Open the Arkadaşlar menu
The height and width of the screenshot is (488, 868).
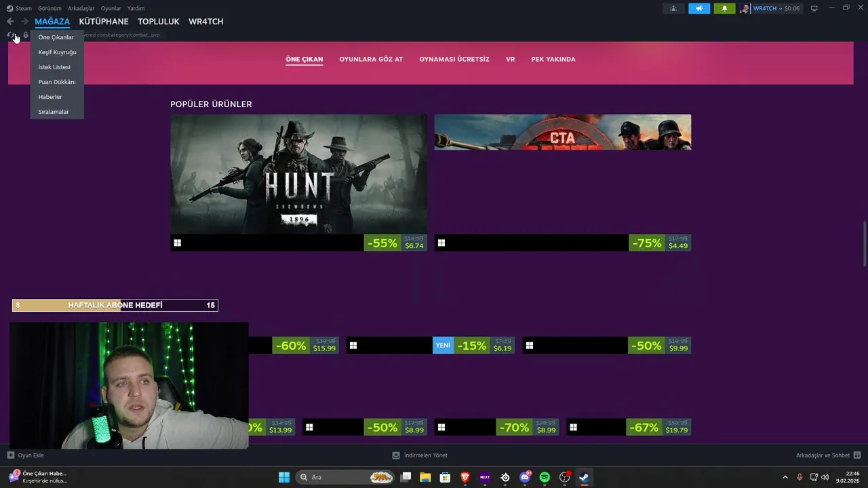pos(81,8)
